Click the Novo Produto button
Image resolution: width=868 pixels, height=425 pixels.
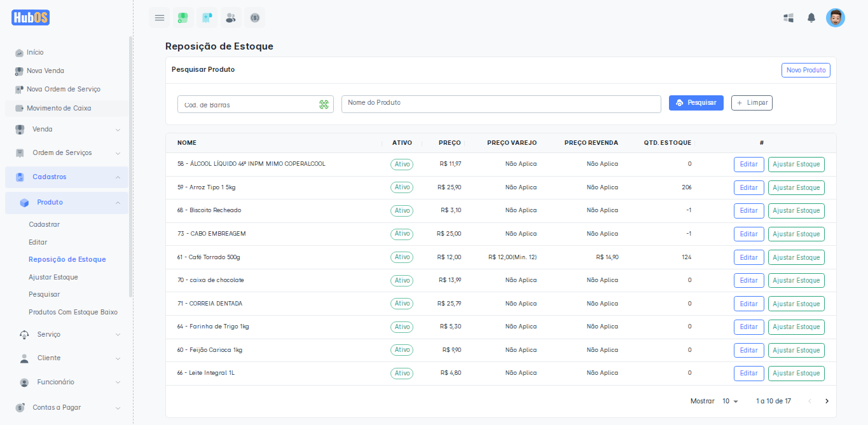806,71
